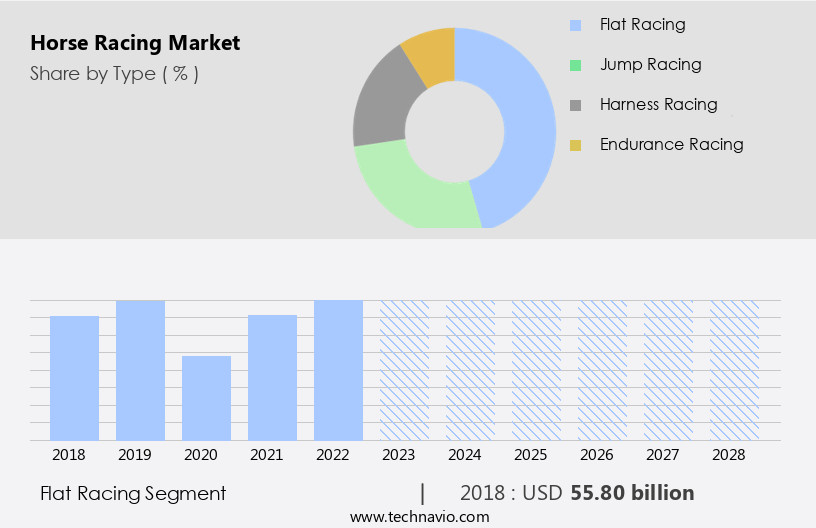
Task: Select the solid blue 2022 bar
Action: point(338,370)
